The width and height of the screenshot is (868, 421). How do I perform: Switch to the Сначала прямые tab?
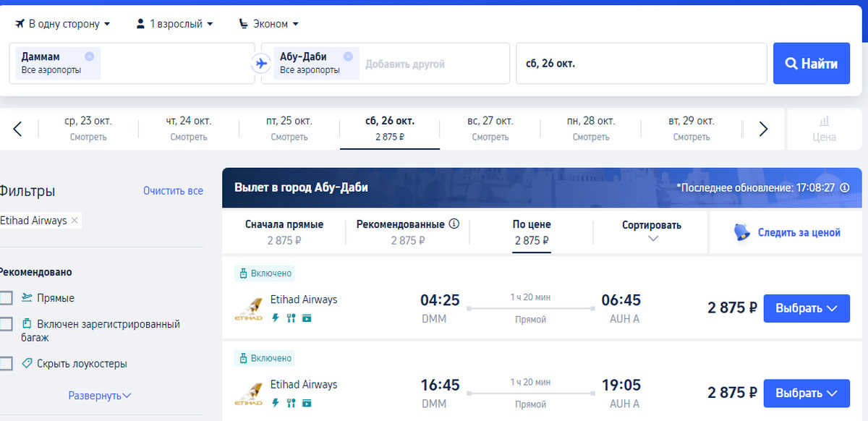tap(284, 232)
